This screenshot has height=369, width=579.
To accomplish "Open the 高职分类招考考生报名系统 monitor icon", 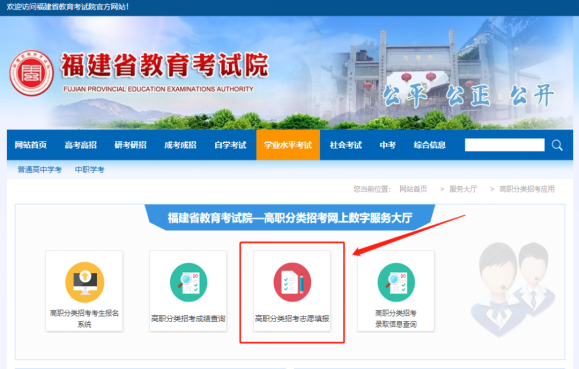I will [x=85, y=282].
